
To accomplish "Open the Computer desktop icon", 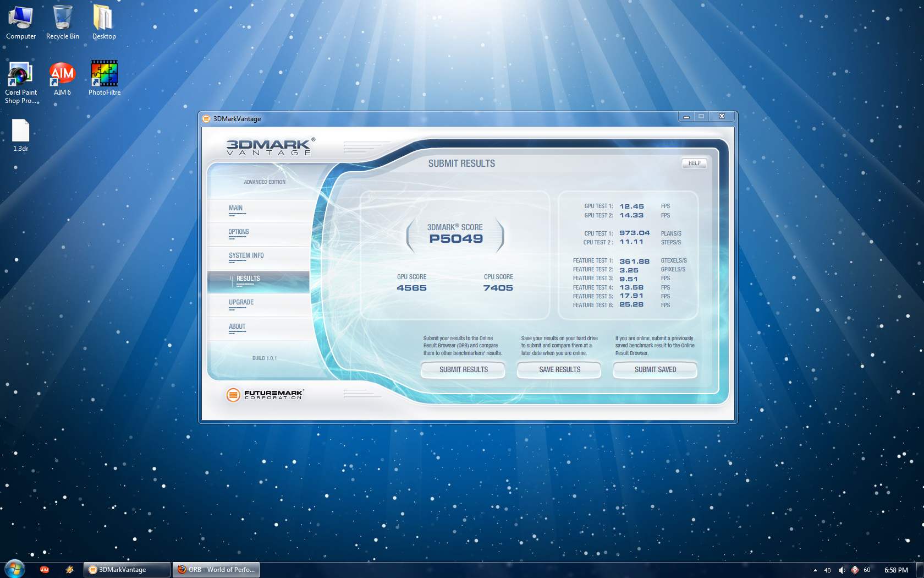I will pos(21,23).
